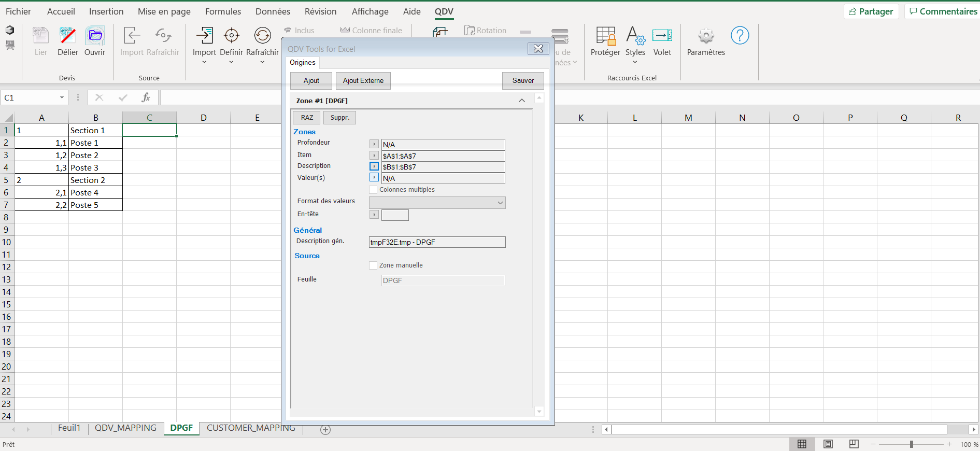Open the Commentaires button
This screenshot has height=451, width=980.
point(943,11)
